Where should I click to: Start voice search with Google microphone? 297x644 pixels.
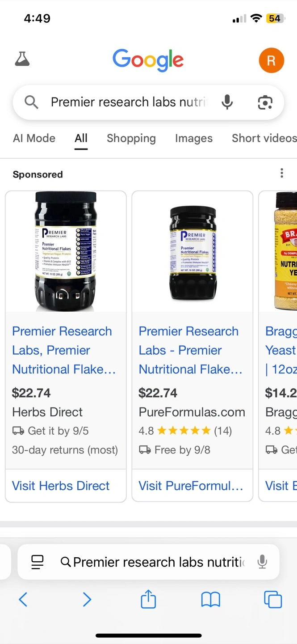click(227, 102)
